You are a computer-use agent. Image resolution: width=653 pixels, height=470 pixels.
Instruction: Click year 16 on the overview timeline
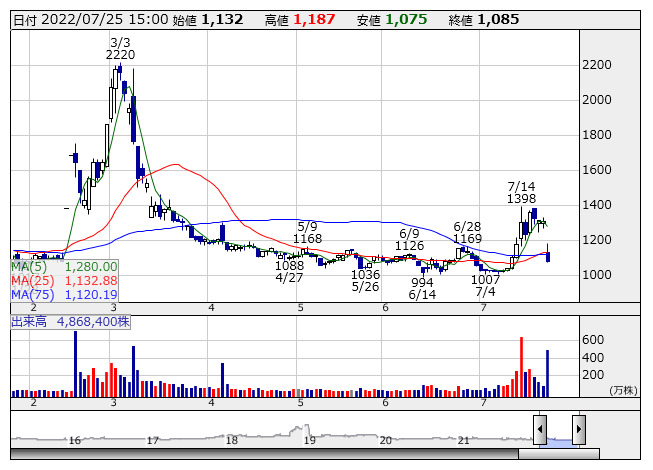click(74, 440)
